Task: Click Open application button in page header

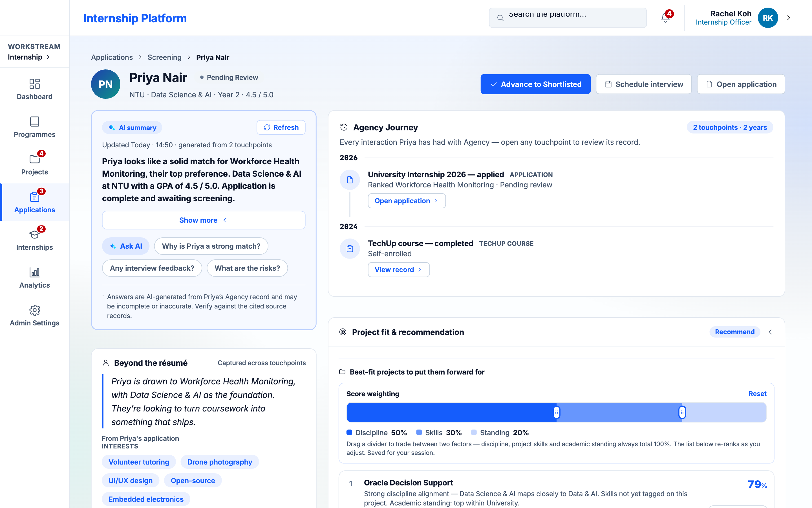Action: click(x=741, y=84)
